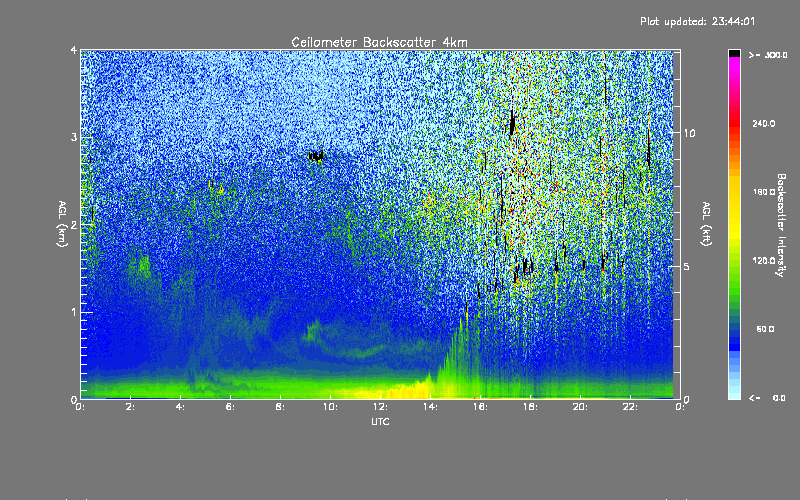Image resolution: width=800 pixels, height=500 pixels.
Task: Click the '10:' hour tick label
Action: pos(330,407)
